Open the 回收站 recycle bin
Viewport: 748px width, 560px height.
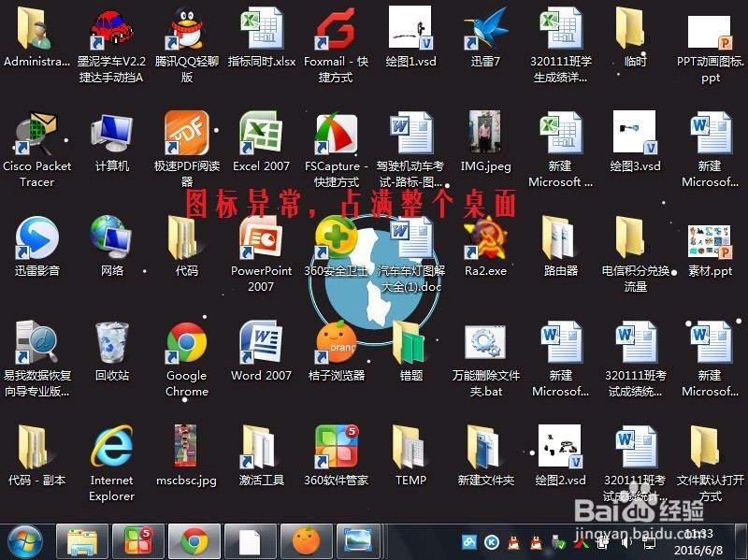[112, 342]
